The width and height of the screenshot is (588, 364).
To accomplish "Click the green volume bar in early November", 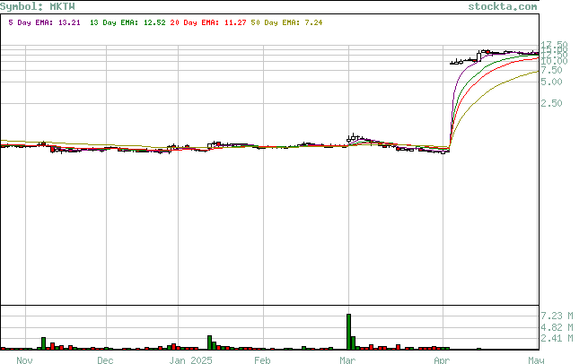I will [43, 343].
